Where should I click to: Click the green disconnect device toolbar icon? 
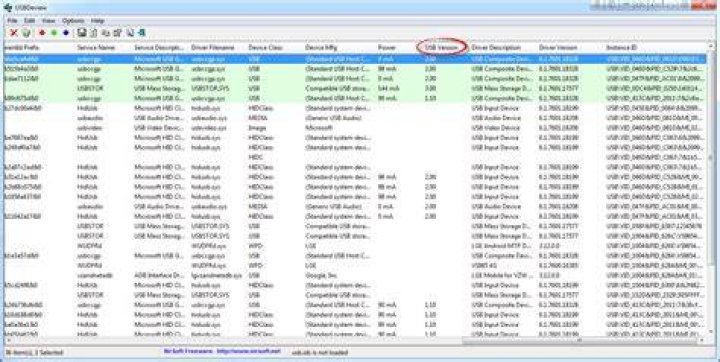pyautogui.click(x=27, y=33)
